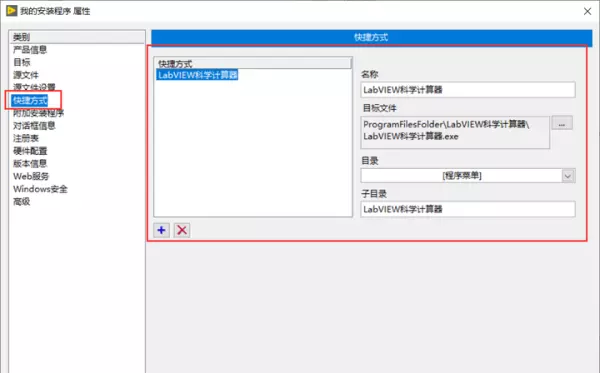The width and height of the screenshot is (600, 373).
Task: Add a new shortcut with plus icon
Action: click(x=161, y=230)
